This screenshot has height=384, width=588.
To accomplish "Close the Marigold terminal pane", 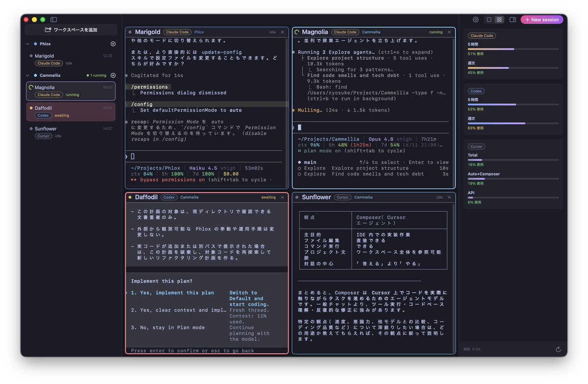I will pos(282,32).
